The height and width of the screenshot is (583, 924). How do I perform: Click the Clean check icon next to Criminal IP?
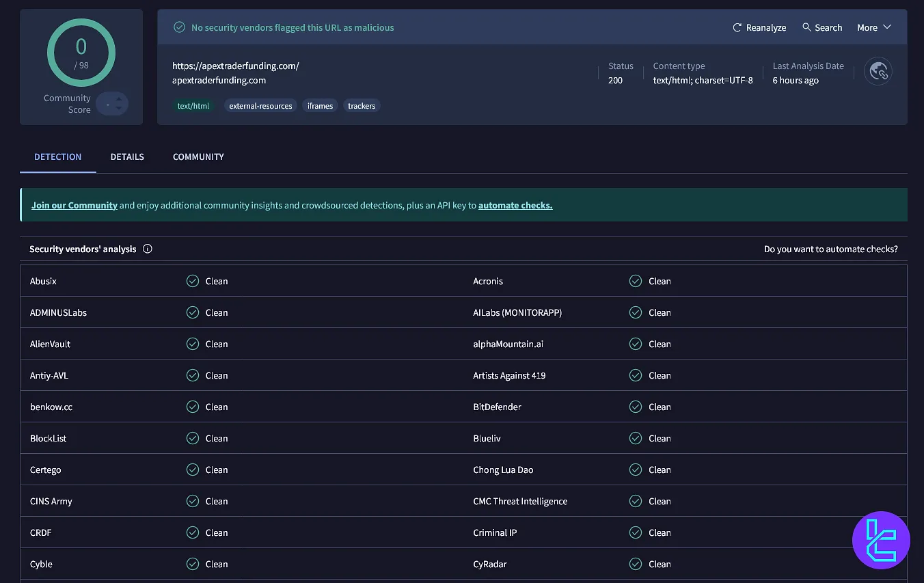click(636, 532)
